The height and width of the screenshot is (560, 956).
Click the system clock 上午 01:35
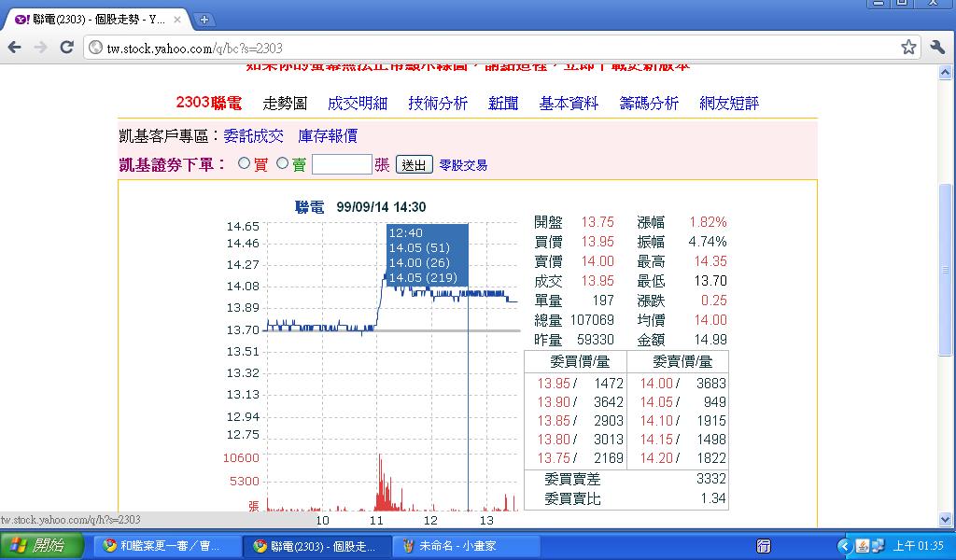pyautogui.click(x=919, y=546)
